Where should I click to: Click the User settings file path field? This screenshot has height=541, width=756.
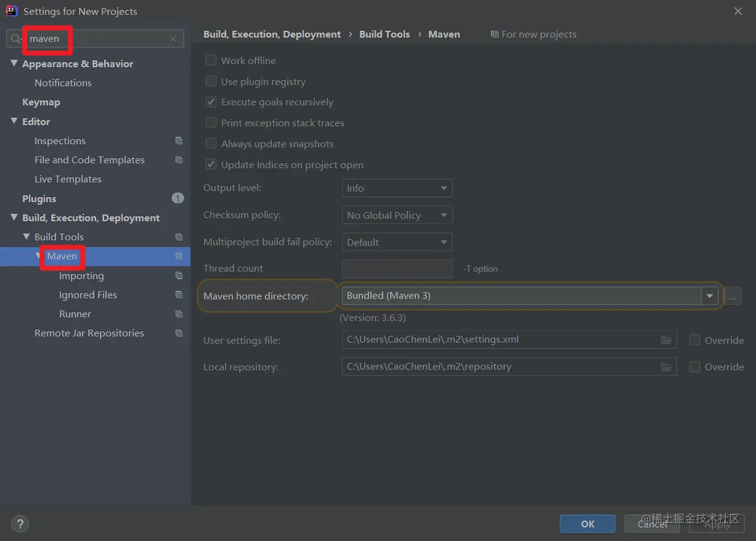pyautogui.click(x=509, y=340)
